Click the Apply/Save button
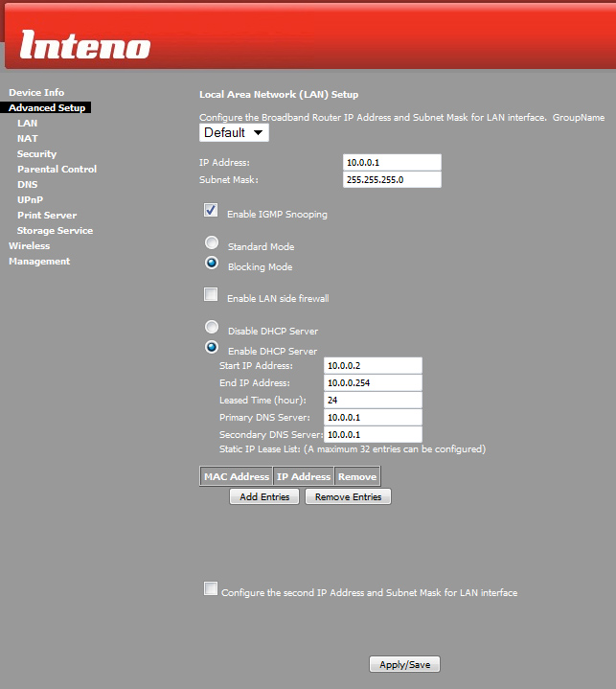The width and height of the screenshot is (616, 689). pos(404,664)
